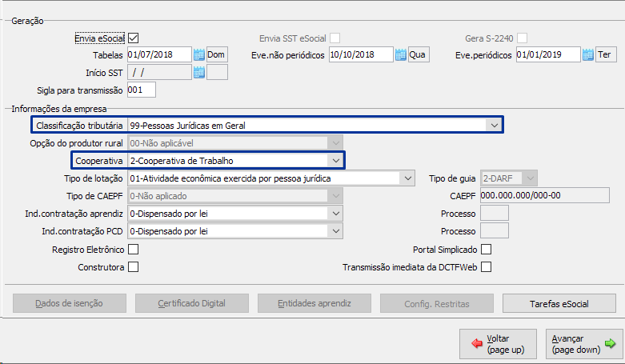Viewport: 625px width, 364px height.
Task: Uncheck the Envia eSocial checkbox
Action: coord(133,38)
